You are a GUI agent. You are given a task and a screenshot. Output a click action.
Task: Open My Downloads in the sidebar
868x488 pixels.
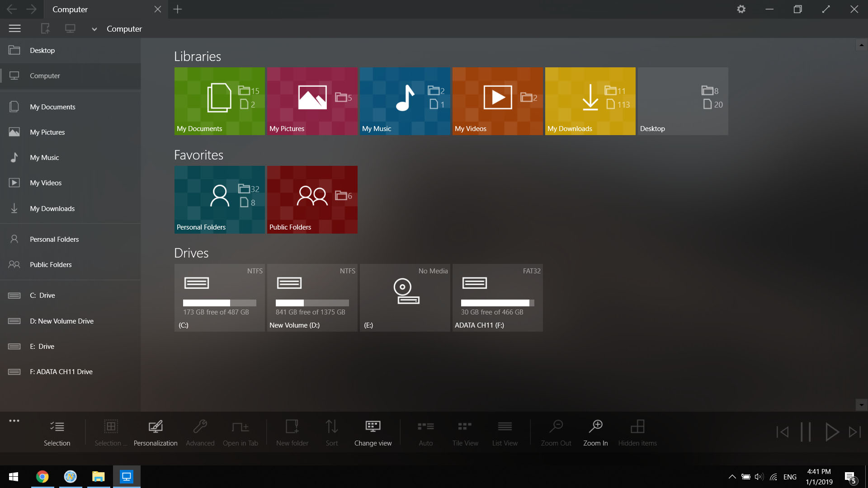click(52, 208)
